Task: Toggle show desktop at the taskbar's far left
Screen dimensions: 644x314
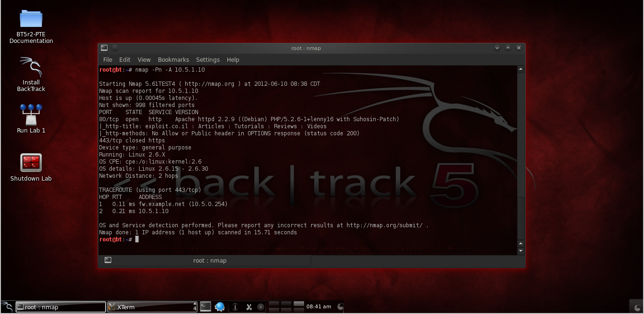Action: (x=1, y=307)
